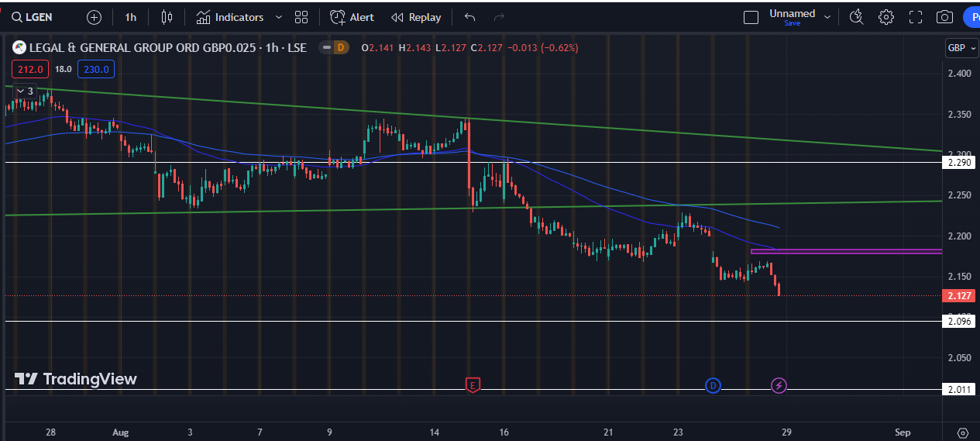Click the 1h label in chart title
The height and width of the screenshot is (441, 980).
pos(273,48)
